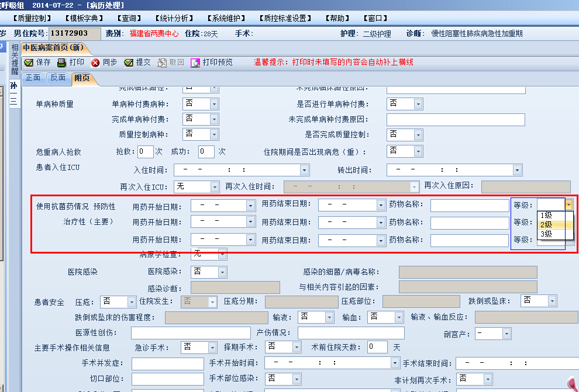
Task: Click the 术前住院天数 input field
Action: (377, 347)
